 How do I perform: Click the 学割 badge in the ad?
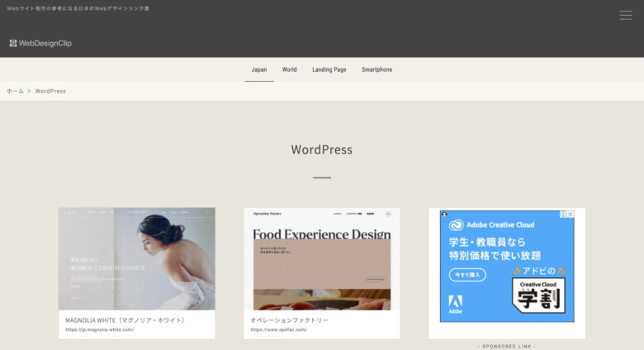[538, 295]
